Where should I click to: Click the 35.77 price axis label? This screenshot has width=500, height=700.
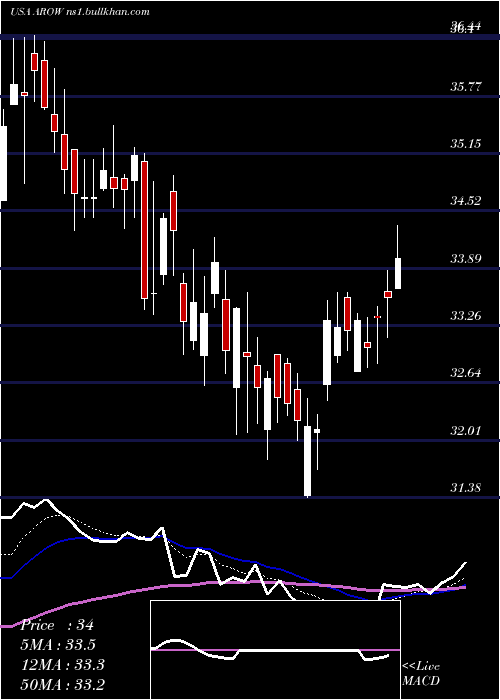466,86
